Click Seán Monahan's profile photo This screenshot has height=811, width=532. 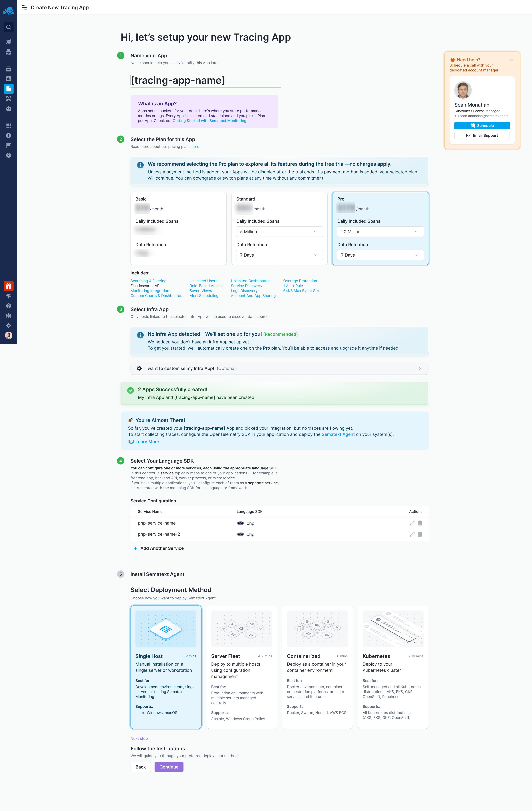pyautogui.click(x=463, y=90)
